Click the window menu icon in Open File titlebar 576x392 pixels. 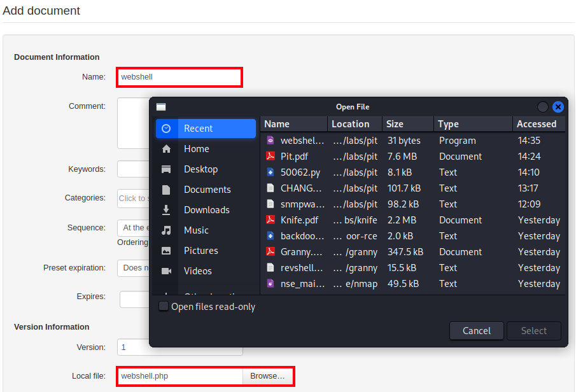click(161, 107)
